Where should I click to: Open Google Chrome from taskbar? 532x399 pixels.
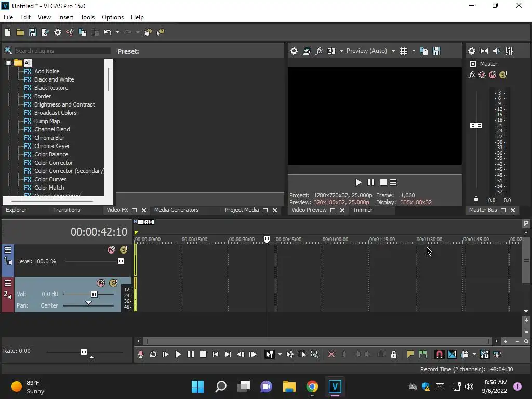312,387
